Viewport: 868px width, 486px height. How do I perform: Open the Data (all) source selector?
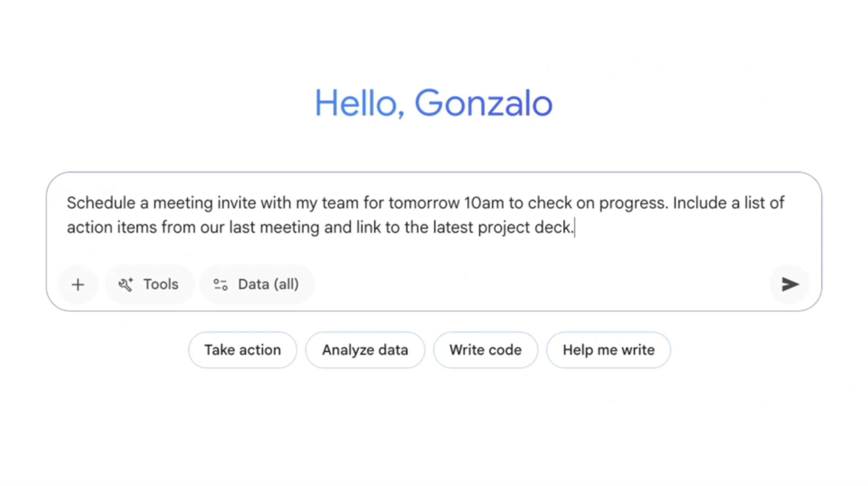257,285
